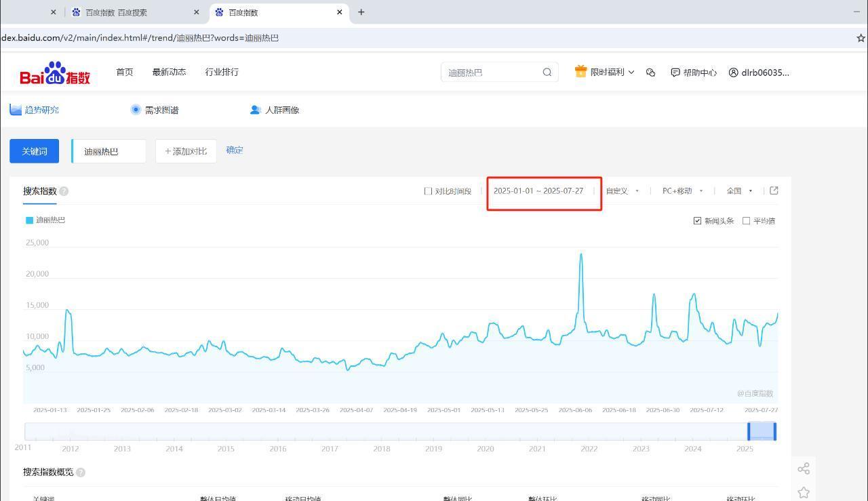
Task: Click the timeline range slider right handle
Action: coord(775,431)
